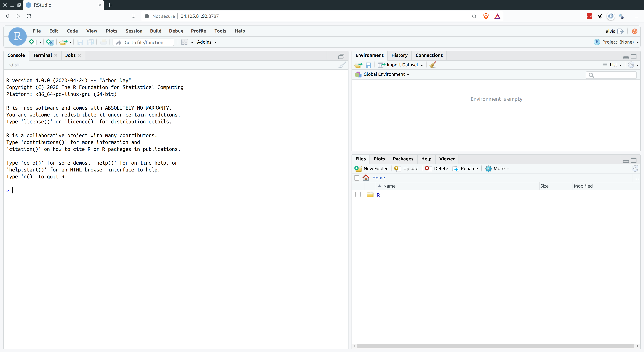Click the Sign out icon next to elvis

(x=621, y=31)
